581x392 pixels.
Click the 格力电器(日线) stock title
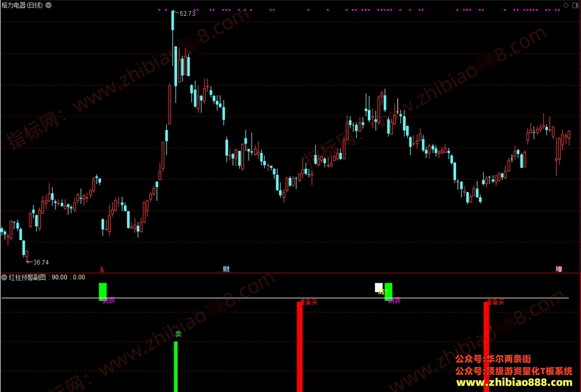pyautogui.click(x=22, y=5)
